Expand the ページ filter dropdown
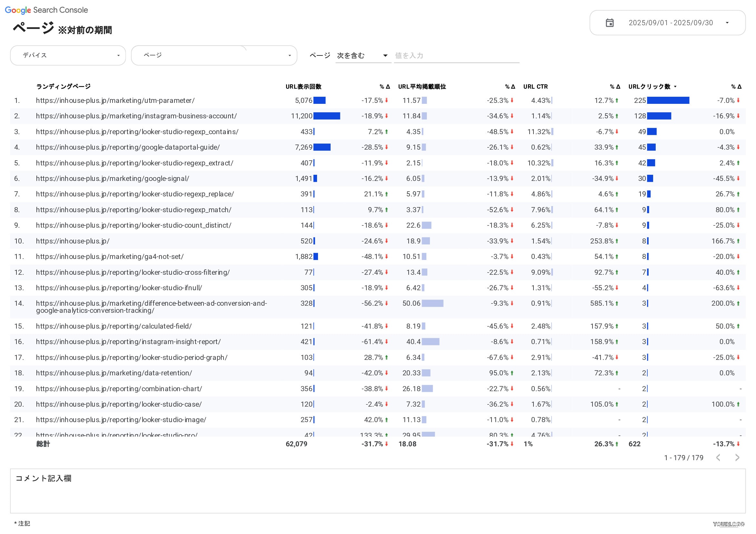756x534 pixels. [214, 55]
